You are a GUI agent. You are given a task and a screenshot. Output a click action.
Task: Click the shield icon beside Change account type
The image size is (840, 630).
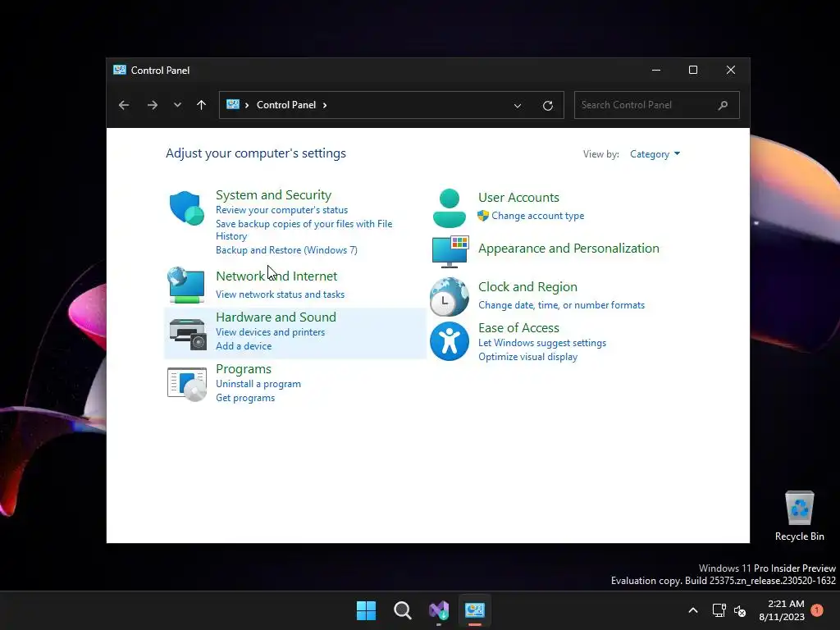[483, 216]
